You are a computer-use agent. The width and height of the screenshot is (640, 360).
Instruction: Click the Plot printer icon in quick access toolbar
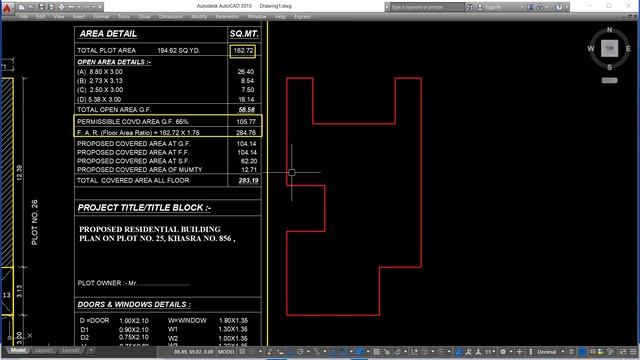point(62,7)
